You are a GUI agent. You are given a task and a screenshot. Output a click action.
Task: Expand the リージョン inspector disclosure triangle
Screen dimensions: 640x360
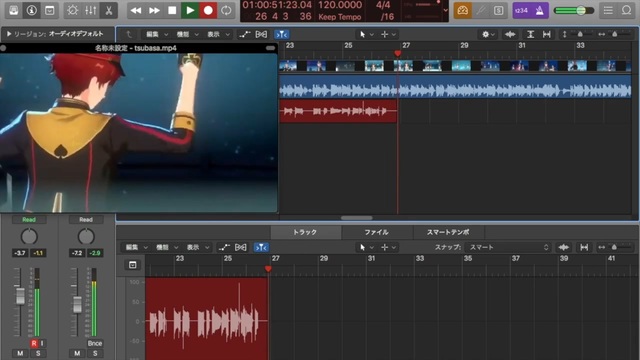(x=9, y=34)
